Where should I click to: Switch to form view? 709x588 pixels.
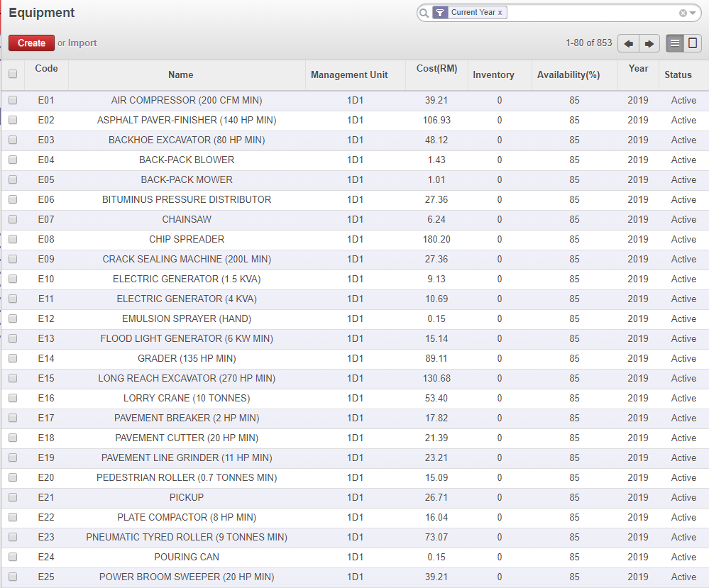pyautogui.click(x=693, y=43)
